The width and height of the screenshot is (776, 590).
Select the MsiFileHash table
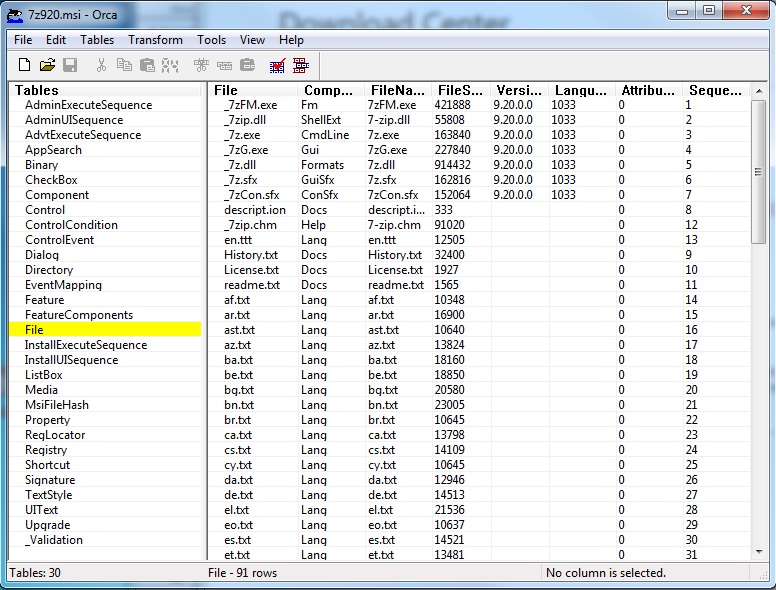[x=57, y=405]
